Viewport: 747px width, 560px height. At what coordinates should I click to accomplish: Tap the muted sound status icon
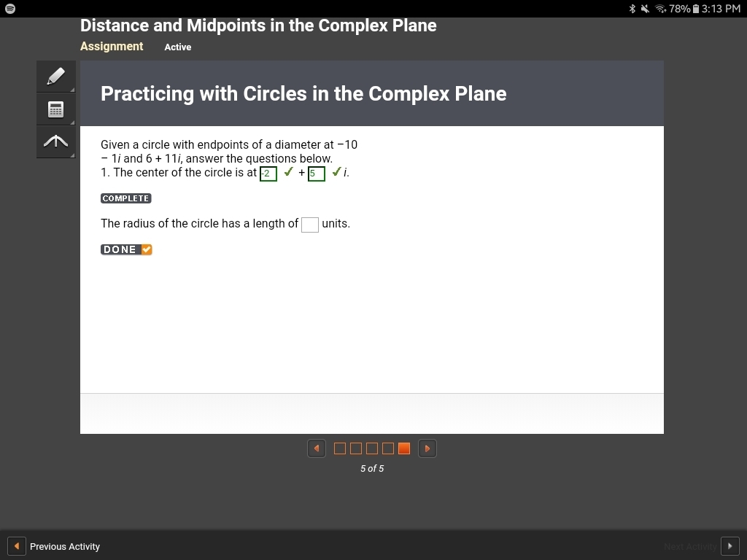645,9
